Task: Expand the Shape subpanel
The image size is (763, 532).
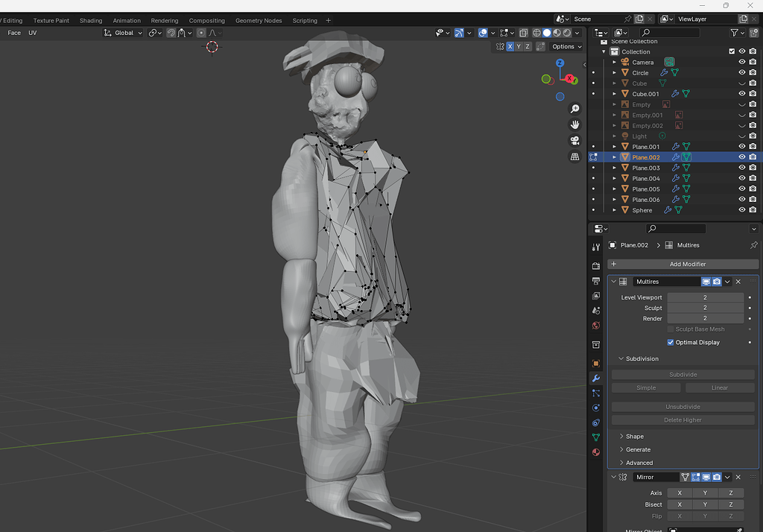Action: coord(621,436)
